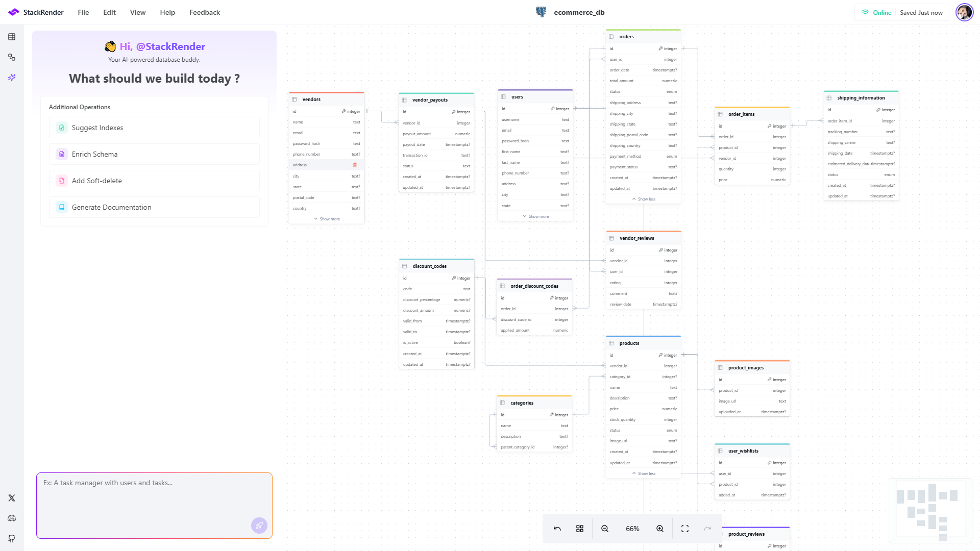Open the GitHub link icon
Screen dimensions: 980x551
pos(12,539)
